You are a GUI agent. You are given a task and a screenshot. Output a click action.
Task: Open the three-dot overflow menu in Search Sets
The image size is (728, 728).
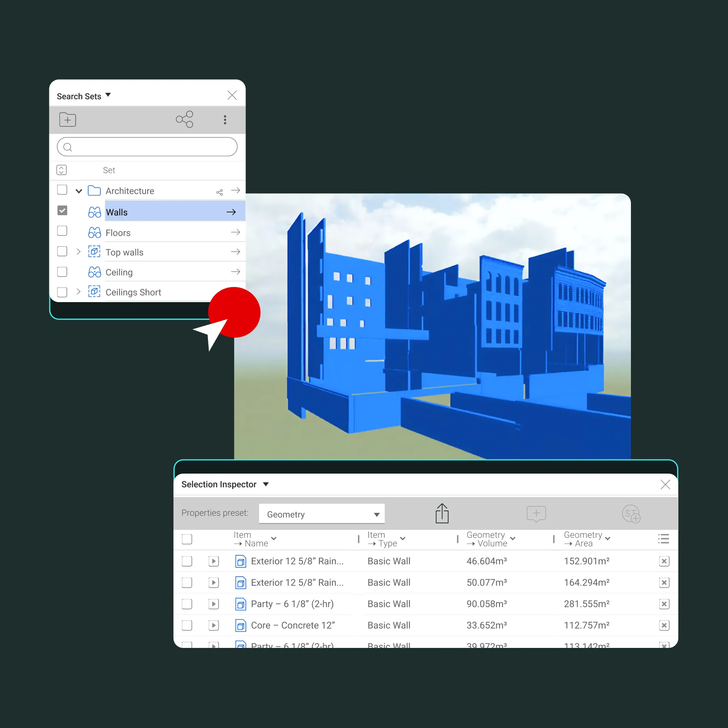[225, 120]
